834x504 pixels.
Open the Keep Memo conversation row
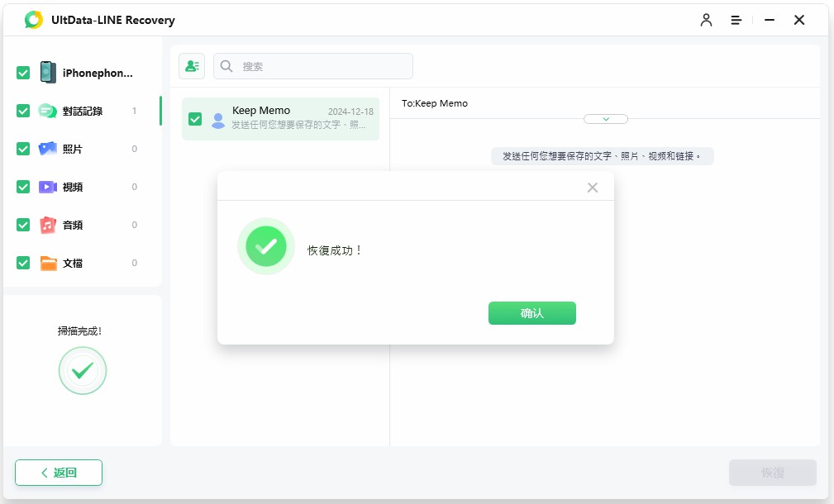tap(281, 119)
